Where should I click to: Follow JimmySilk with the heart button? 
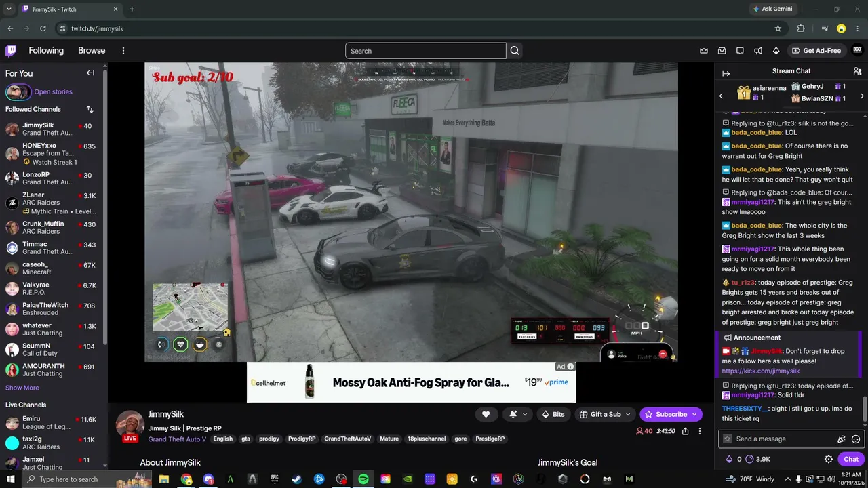(486, 414)
